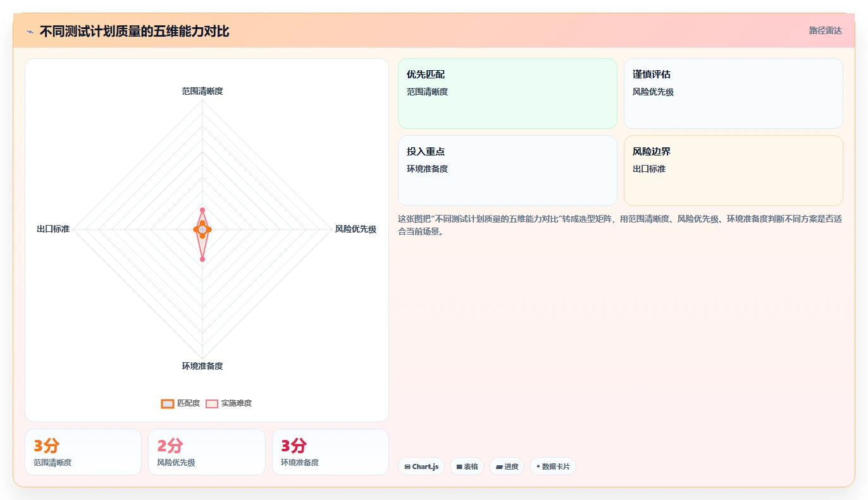Screen dimensions: 868x500
Task: Open the Chart.js tag chip
Action: point(421,466)
